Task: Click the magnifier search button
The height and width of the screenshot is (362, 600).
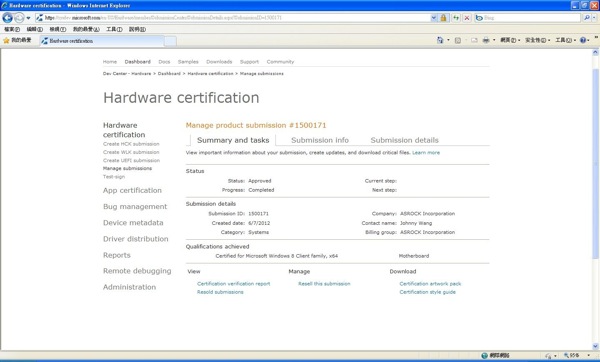Action: click(x=586, y=18)
